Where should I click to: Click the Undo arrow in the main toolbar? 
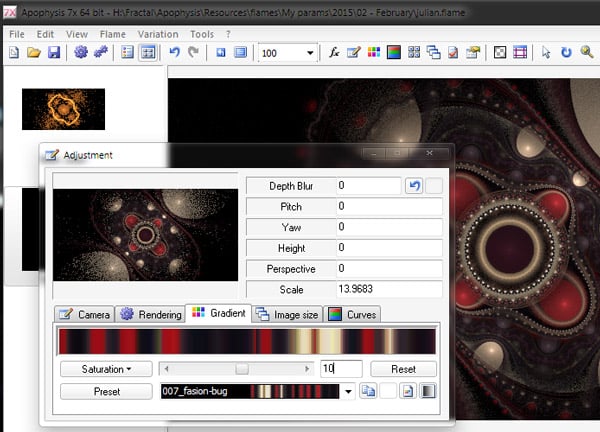174,52
